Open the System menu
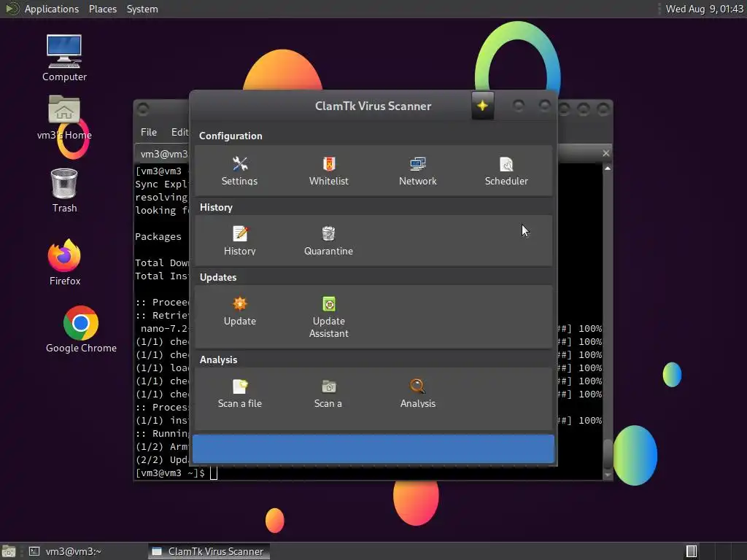Image resolution: width=747 pixels, height=560 pixels. (142, 9)
